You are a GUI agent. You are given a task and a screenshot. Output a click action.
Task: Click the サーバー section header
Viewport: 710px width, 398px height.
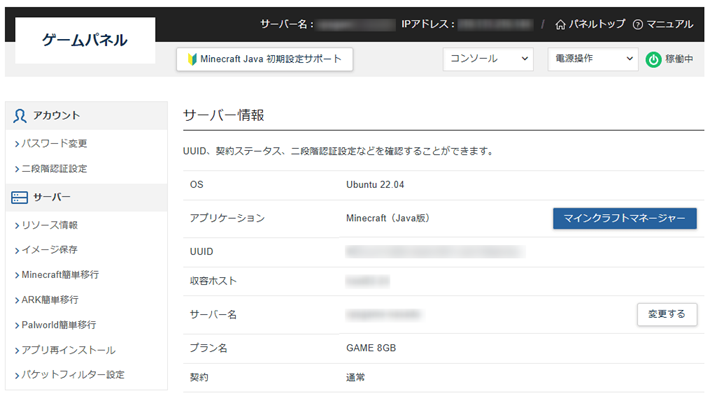[86, 197]
